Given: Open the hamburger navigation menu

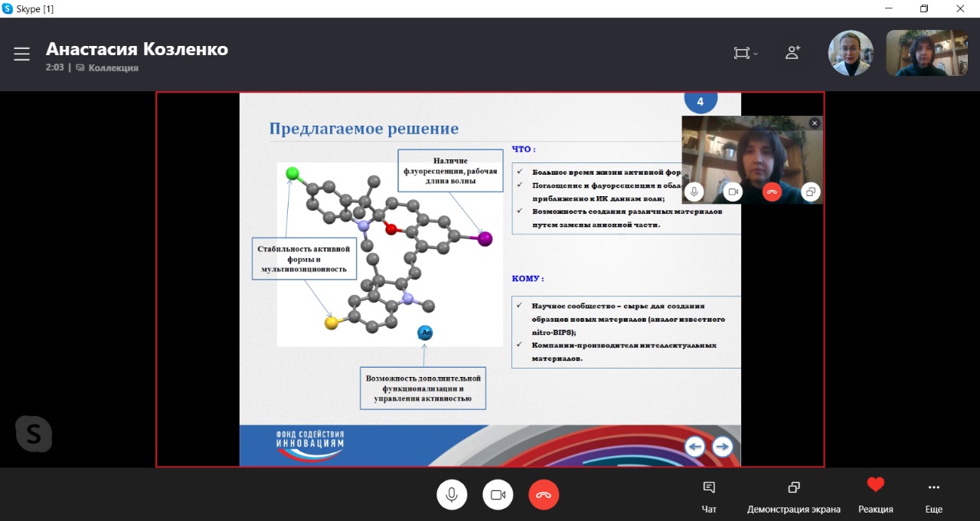Looking at the screenshot, I should tap(21, 53).
